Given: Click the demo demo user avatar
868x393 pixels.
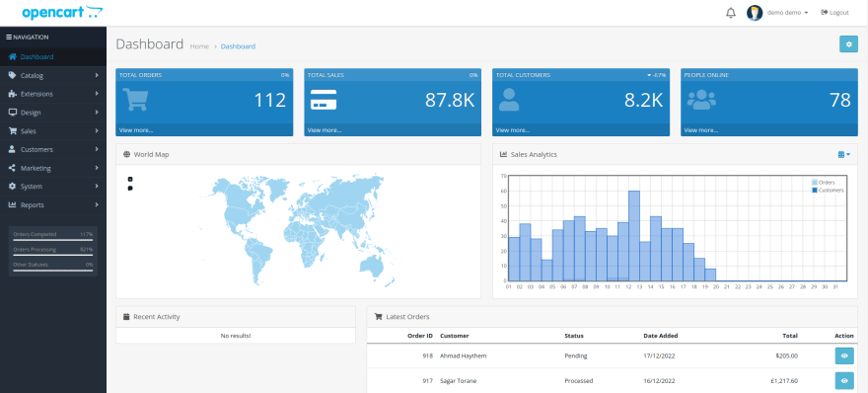Looking at the screenshot, I should click(755, 13).
